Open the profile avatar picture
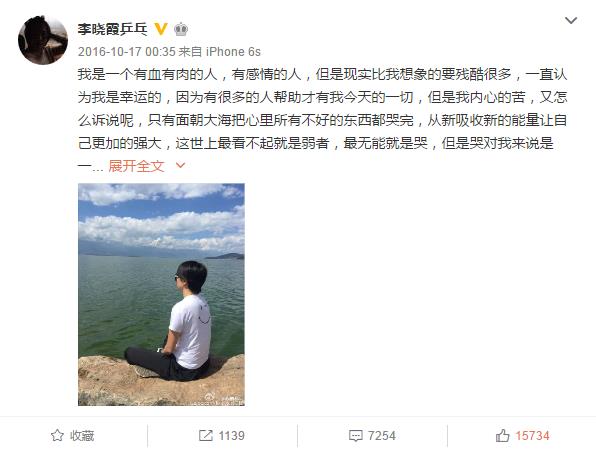 click(x=43, y=40)
